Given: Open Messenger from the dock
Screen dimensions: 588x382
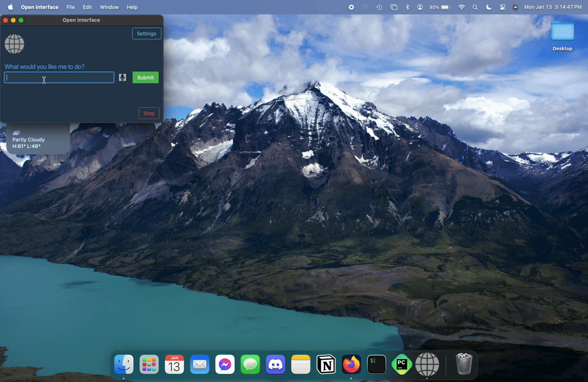Looking at the screenshot, I should [x=225, y=365].
